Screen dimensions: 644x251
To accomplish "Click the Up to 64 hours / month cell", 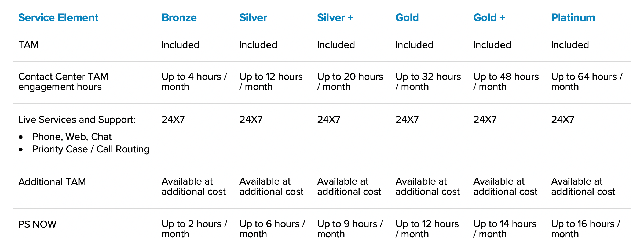I will point(587,82).
